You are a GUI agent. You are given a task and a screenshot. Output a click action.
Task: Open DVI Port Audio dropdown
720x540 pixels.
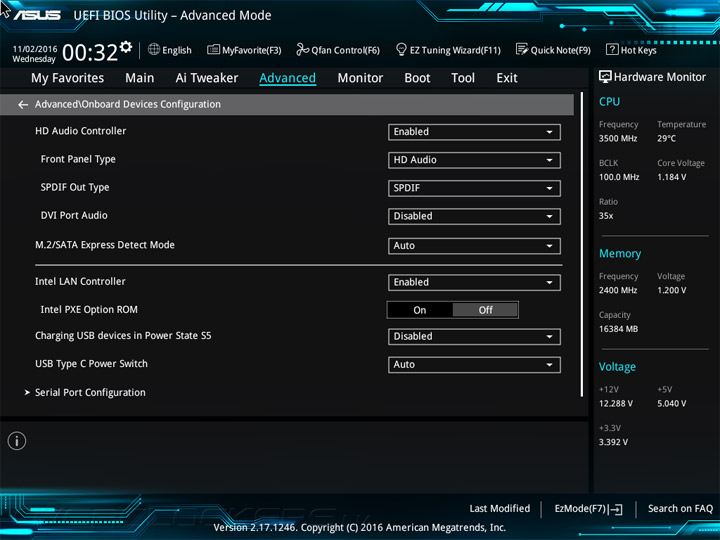coord(474,216)
